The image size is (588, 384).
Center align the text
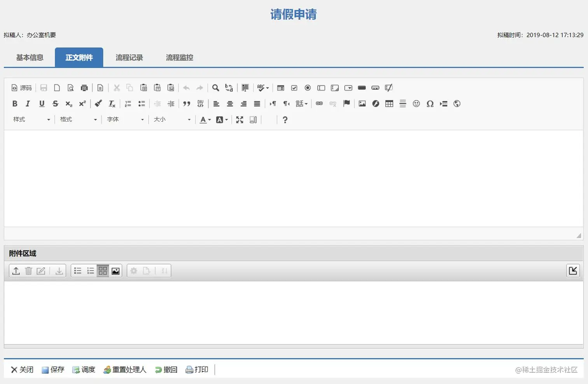230,104
